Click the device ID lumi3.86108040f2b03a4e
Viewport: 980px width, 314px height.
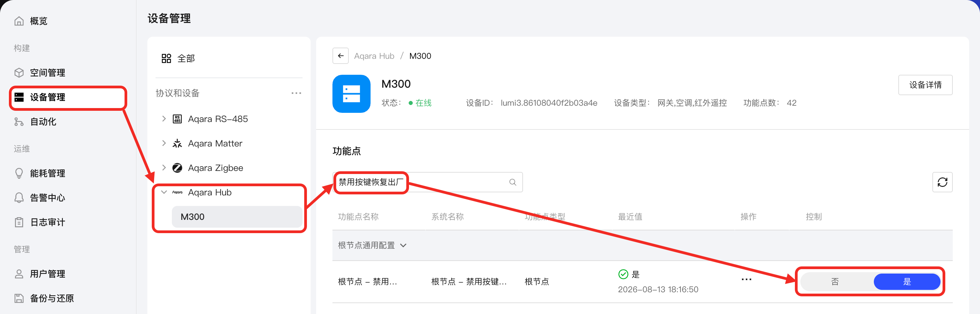click(549, 103)
